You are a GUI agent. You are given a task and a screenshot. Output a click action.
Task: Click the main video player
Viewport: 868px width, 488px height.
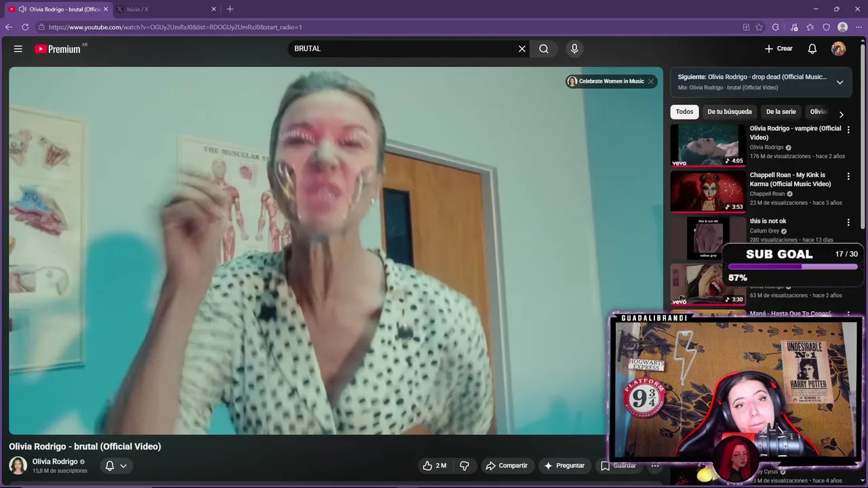click(x=336, y=251)
